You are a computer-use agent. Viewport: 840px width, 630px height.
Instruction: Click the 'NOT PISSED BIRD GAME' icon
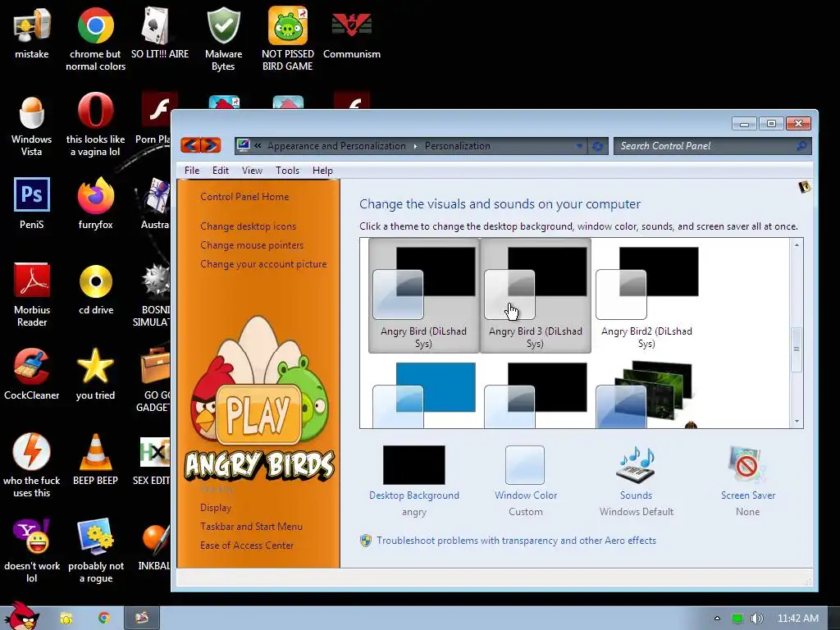pyautogui.click(x=288, y=39)
